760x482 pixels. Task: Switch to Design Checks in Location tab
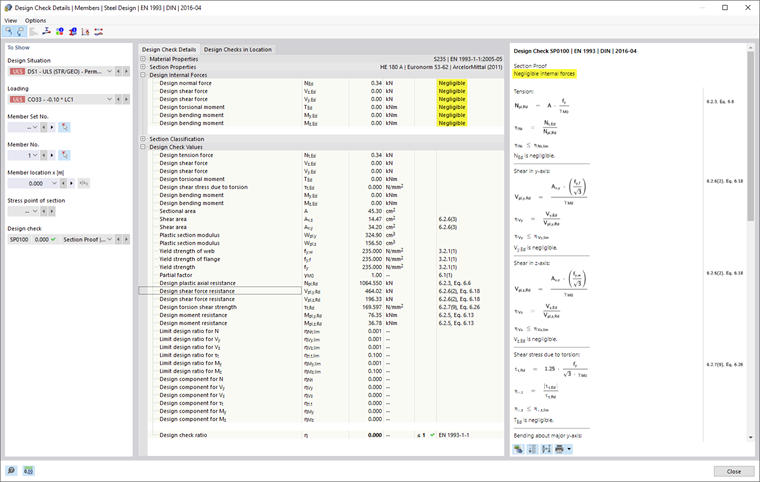(x=238, y=49)
